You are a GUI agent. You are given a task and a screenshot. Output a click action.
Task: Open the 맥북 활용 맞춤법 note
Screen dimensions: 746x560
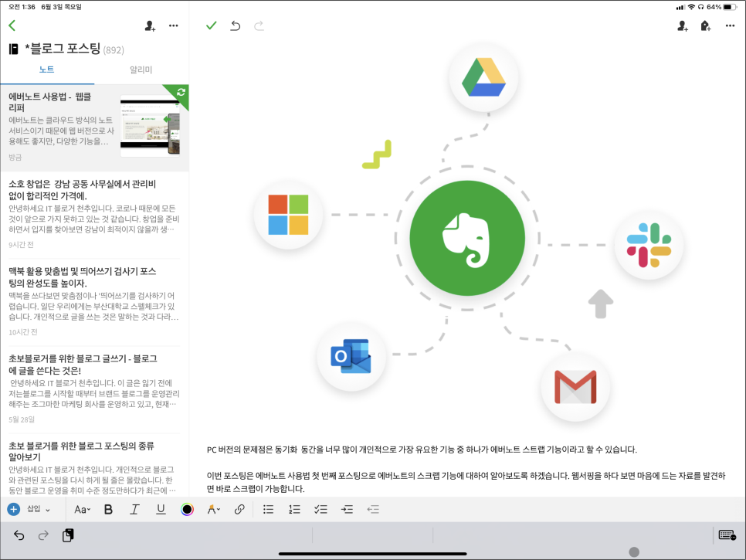[x=95, y=301]
